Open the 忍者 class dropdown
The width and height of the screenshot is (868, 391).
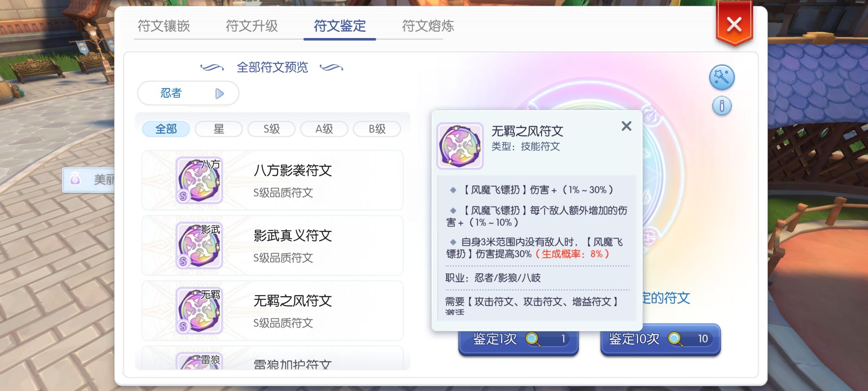click(x=188, y=93)
